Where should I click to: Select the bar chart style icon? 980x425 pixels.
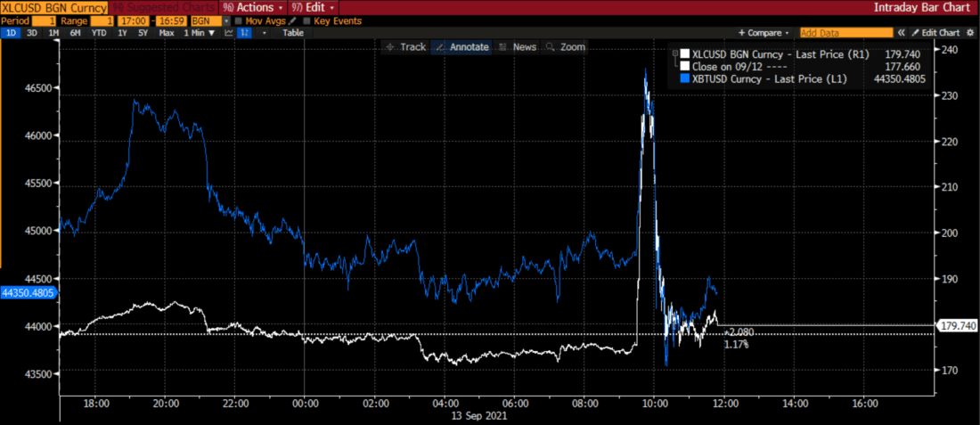click(244, 32)
